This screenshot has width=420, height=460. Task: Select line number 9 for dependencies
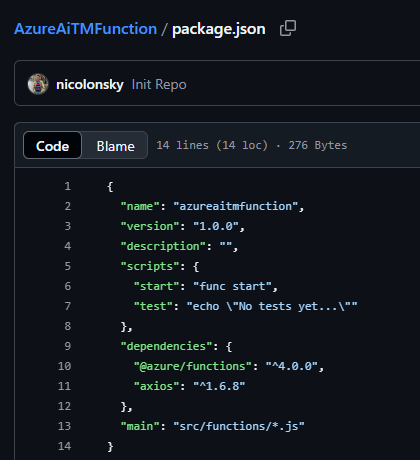coord(68,346)
